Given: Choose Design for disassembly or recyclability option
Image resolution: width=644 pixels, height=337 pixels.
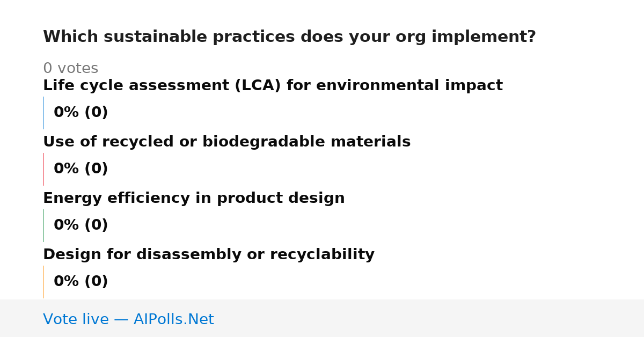Looking at the screenshot, I should pyautogui.click(x=209, y=255).
